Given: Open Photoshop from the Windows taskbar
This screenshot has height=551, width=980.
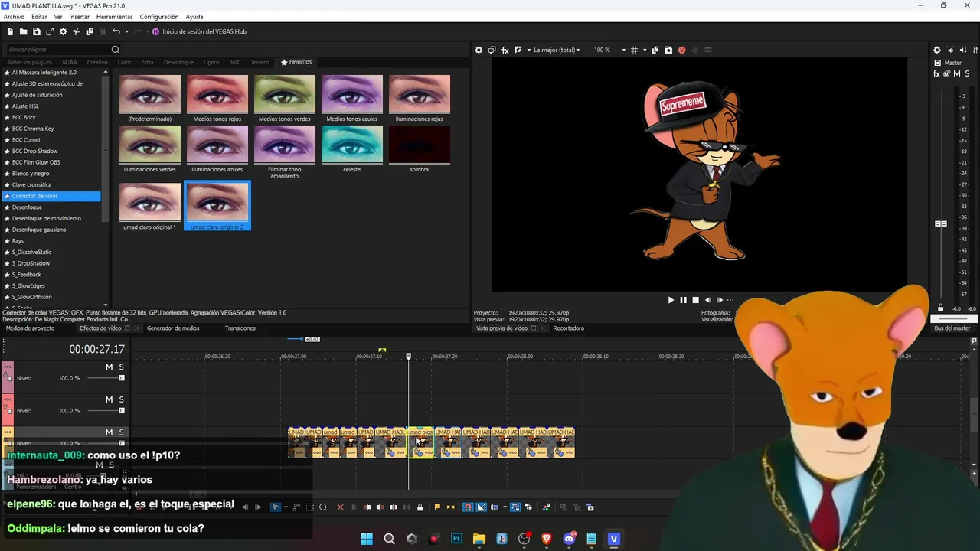Looking at the screenshot, I should pos(457,539).
